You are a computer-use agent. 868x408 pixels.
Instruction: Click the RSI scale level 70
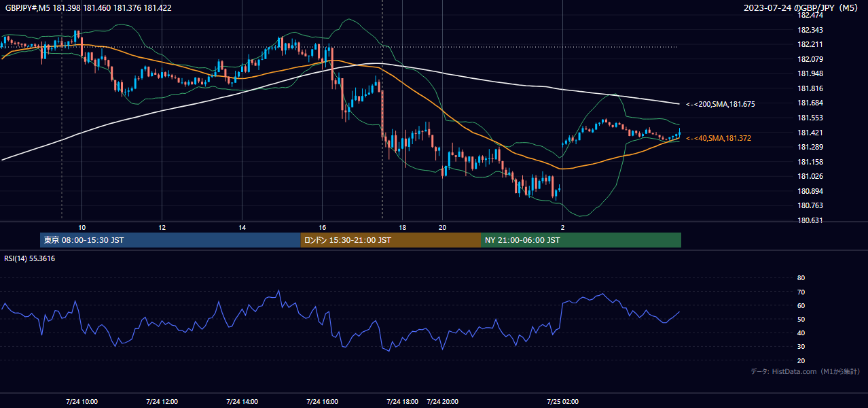click(801, 292)
